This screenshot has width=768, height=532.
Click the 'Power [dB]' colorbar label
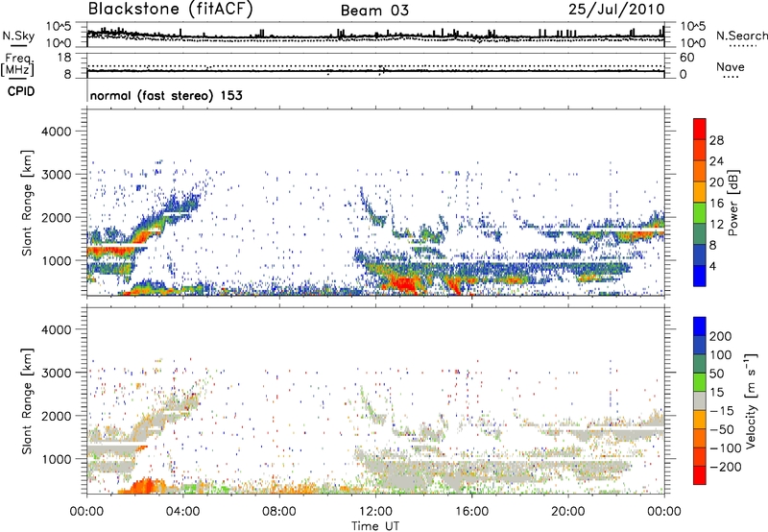(x=732, y=203)
